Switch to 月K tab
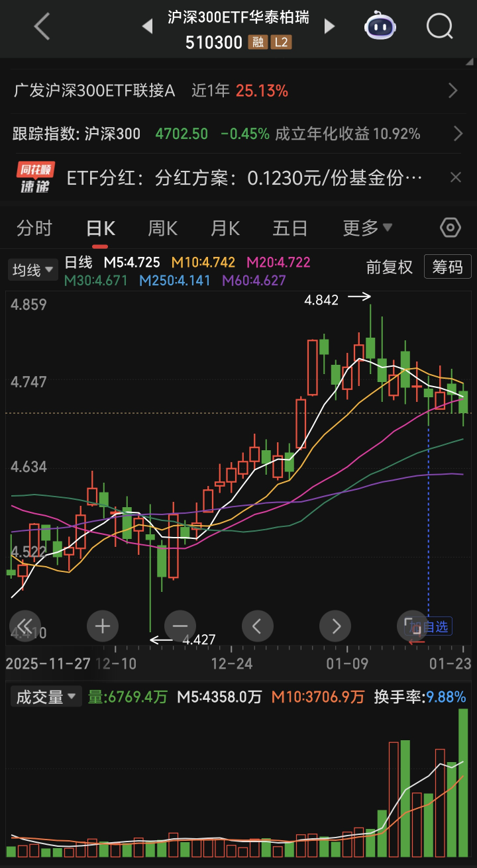The height and width of the screenshot is (868, 477). (x=225, y=228)
